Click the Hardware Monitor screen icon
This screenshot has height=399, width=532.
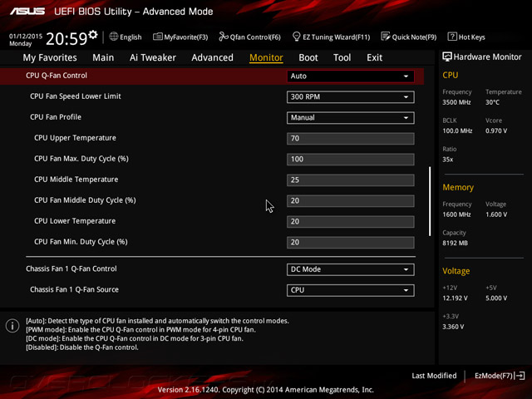447,57
